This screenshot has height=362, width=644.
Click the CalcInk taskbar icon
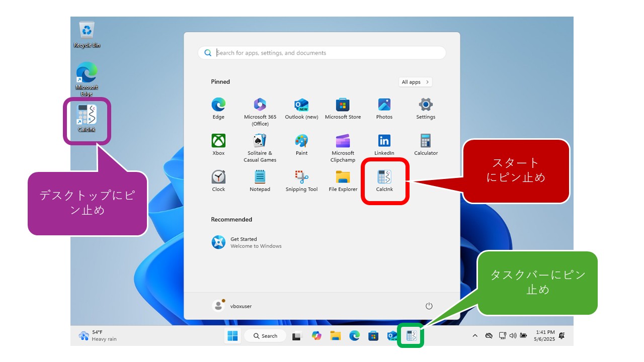(412, 336)
